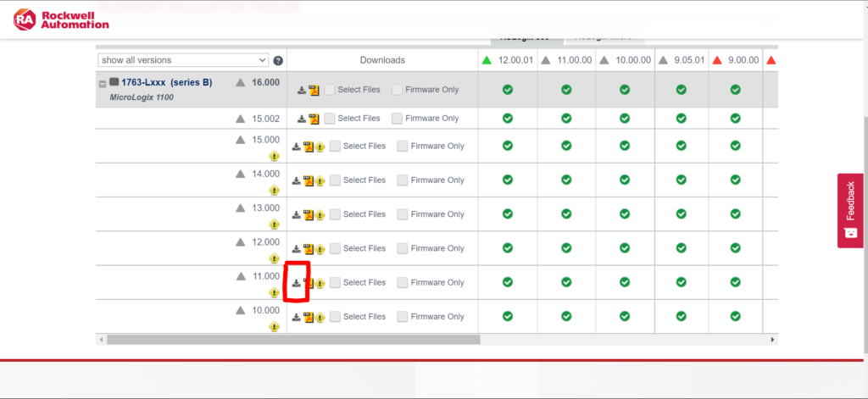Click yellow warning icon under version 12.000
The width and height of the screenshot is (868, 399).
pos(274,258)
